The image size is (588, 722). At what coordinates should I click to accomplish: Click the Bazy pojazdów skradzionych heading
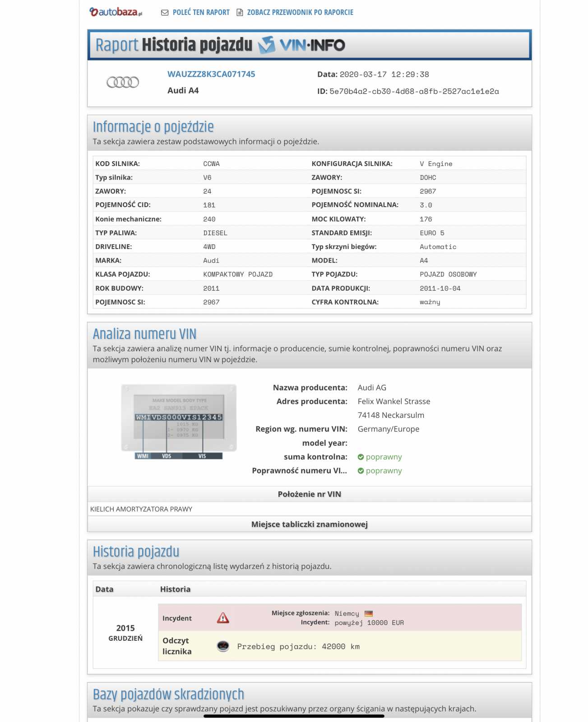click(x=168, y=694)
